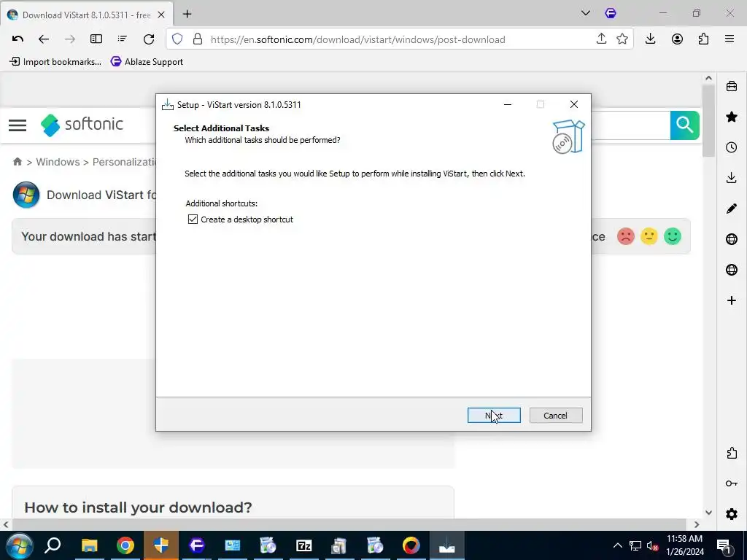
Task: Click the vertical scrollbar down arrow
Action: (708, 513)
